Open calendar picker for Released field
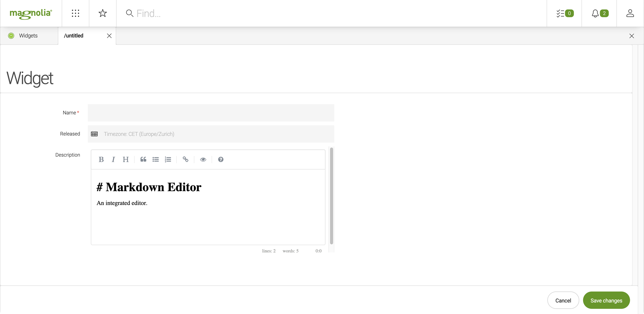 [x=94, y=134]
